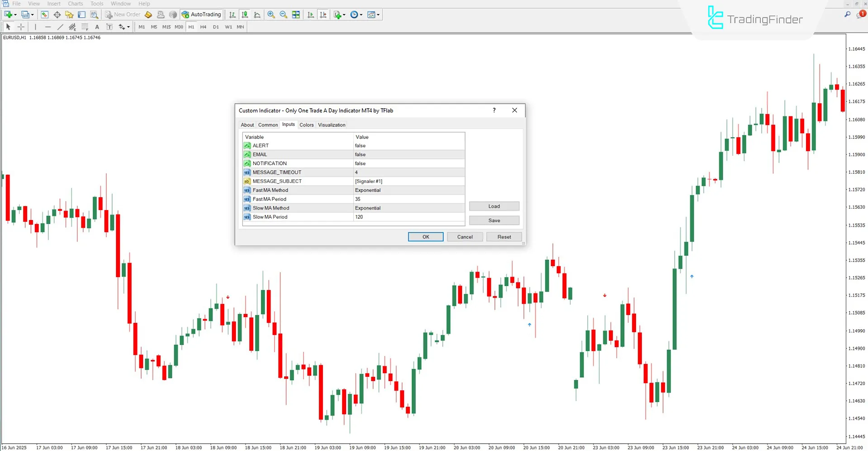Open the Fast MA Method dropdown

tap(407, 190)
